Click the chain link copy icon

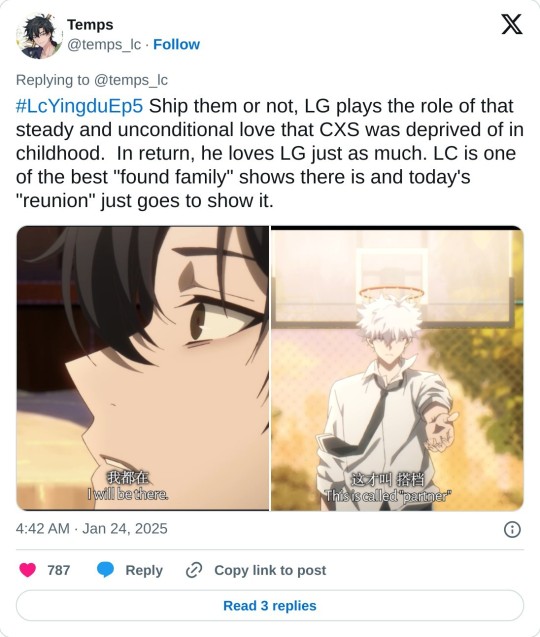[x=194, y=570]
